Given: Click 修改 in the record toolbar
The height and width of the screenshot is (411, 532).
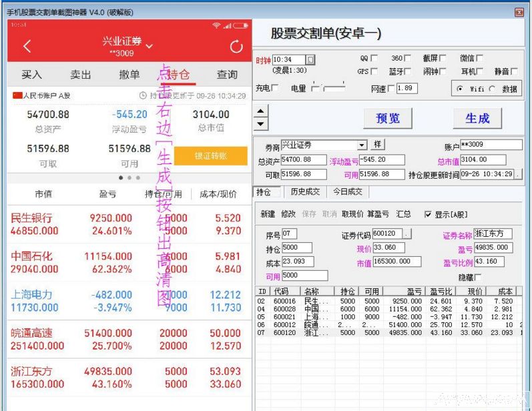Looking at the screenshot, I should click(x=288, y=214).
